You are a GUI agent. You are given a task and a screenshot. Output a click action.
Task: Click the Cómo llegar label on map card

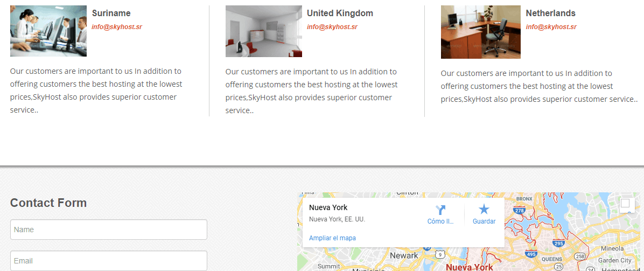440,221
